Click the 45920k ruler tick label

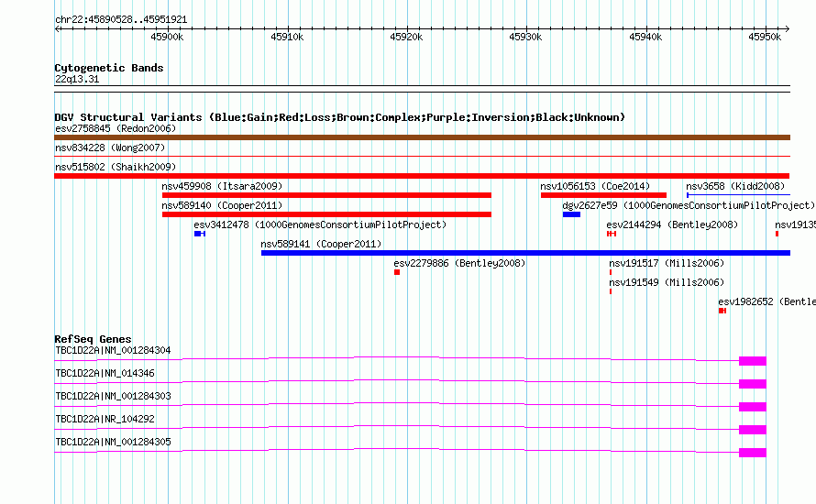click(x=406, y=37)
